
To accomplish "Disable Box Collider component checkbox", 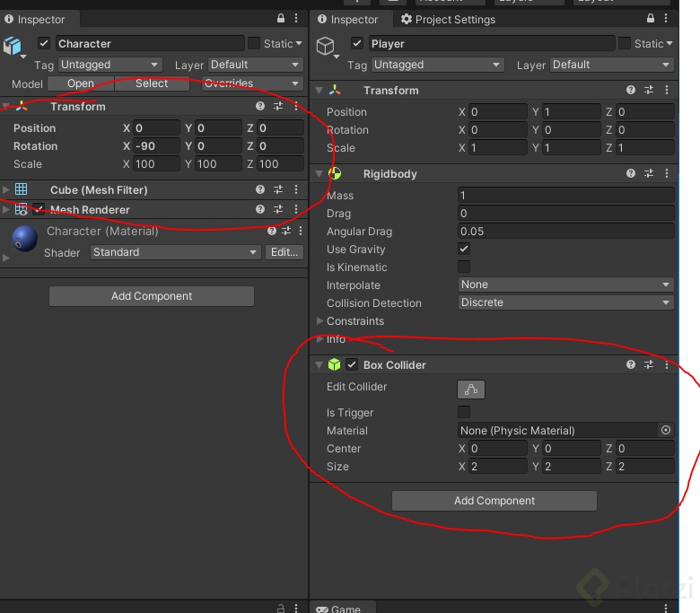I will point(352,364).
